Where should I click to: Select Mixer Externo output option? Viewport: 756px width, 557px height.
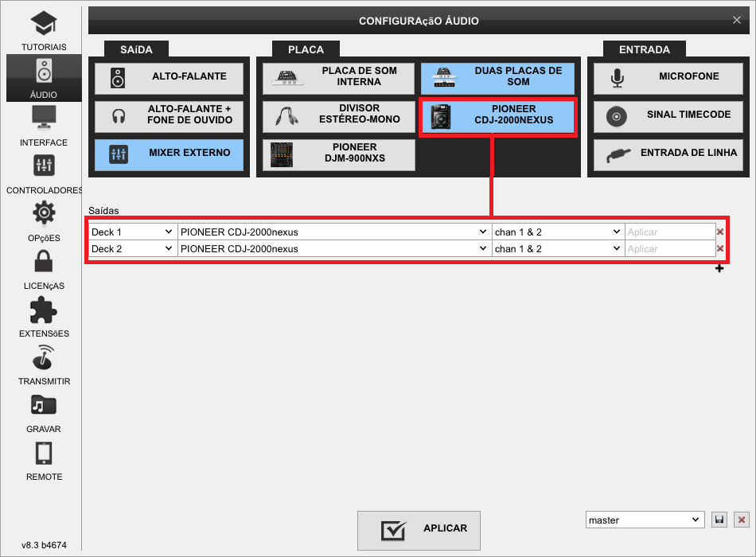click(170, 155)
